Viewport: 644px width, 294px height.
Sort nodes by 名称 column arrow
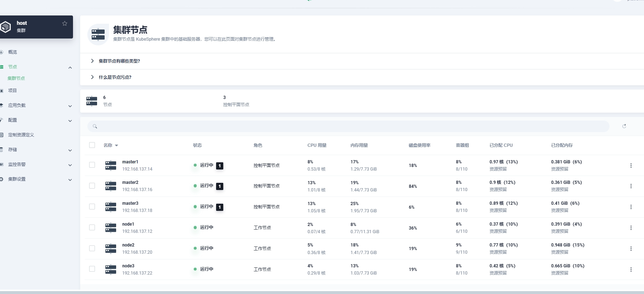click(117, 146)
